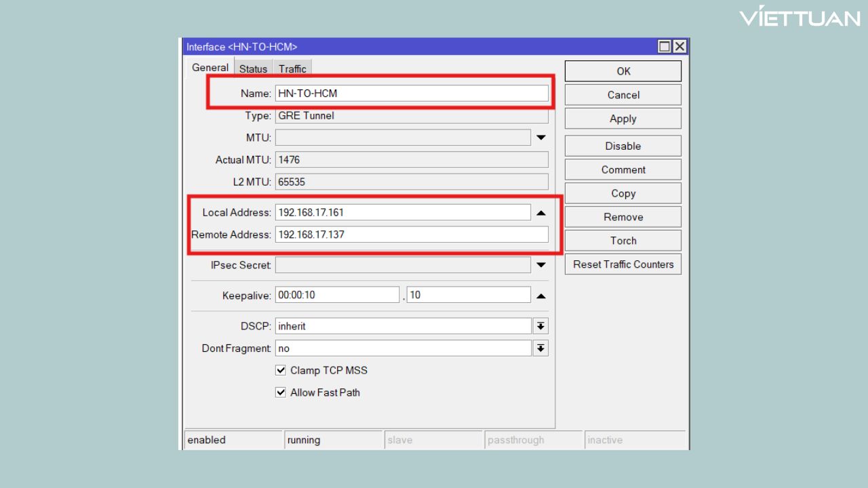Screen dimensions: 868x488
Task: Expand the DSCP dropdown showing inherit
Action: point(540,325)
